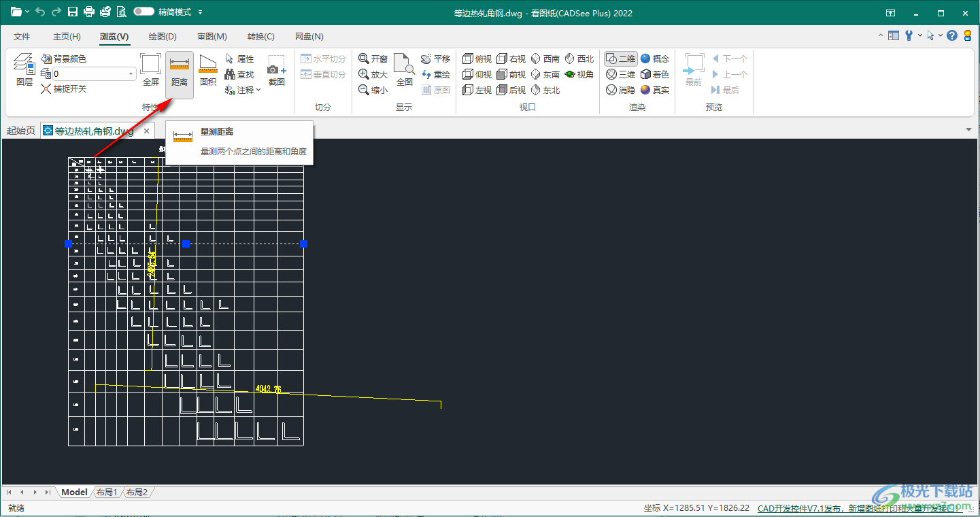Image resolution: width=980 pixels, height=517 pixels.
Task: Select 真实 realistic render mode
Action: pos(655,90)
